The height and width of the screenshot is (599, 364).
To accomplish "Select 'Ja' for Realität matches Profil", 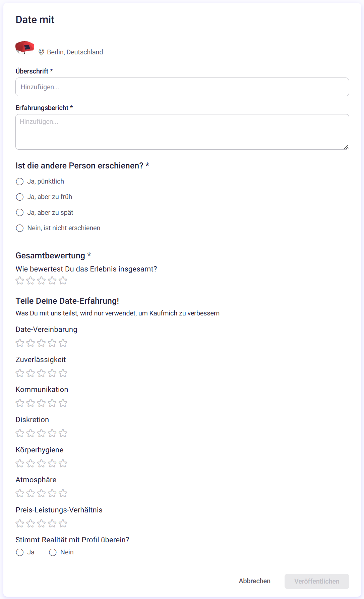I will (x=20, y=552).
